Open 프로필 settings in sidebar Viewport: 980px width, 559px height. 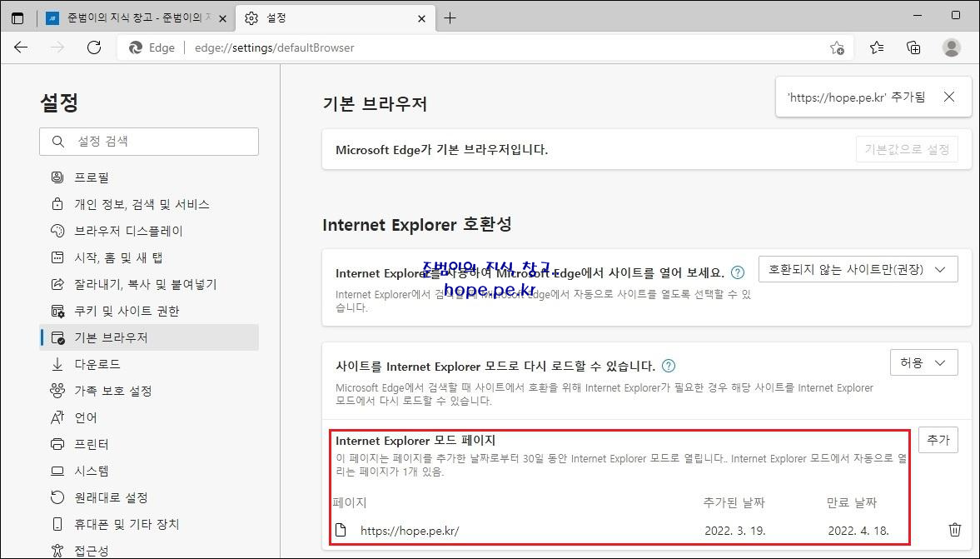(x=149, y=177)
